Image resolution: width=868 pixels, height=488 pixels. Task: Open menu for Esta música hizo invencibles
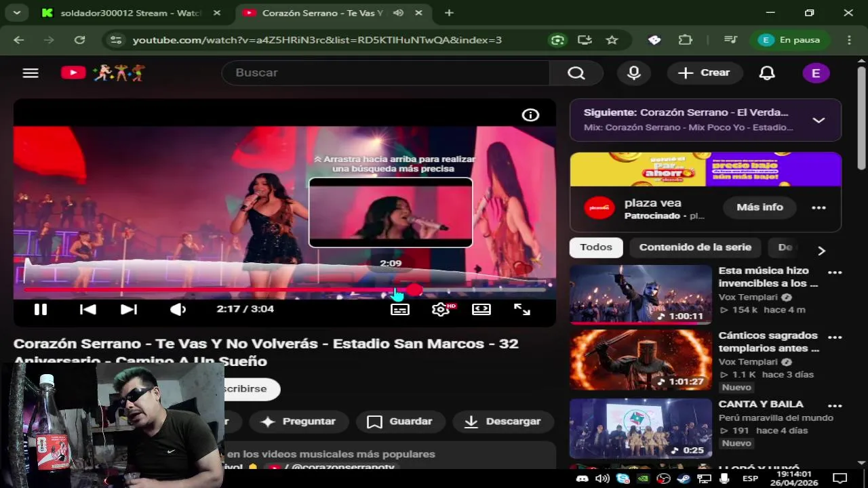point(835,272)
